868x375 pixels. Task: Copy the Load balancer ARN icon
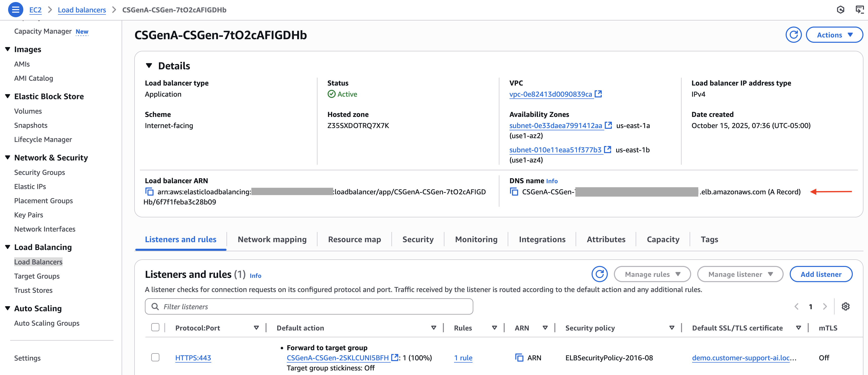tap(149, 192)
